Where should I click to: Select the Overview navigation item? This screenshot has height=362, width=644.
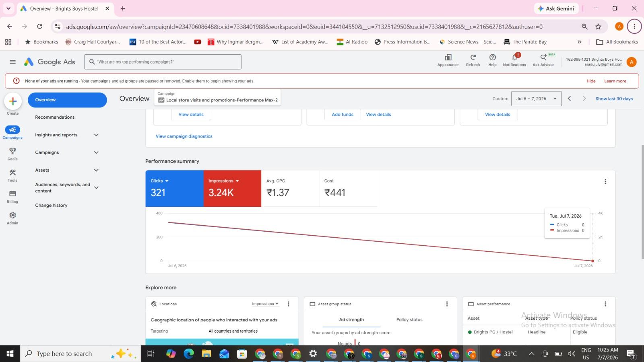pos(67,100)
